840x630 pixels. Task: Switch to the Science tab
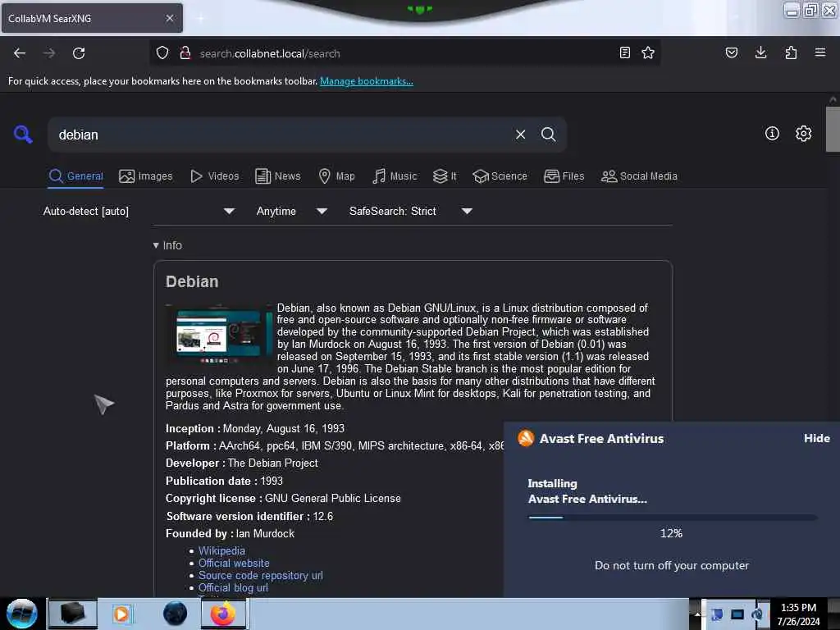500,176
